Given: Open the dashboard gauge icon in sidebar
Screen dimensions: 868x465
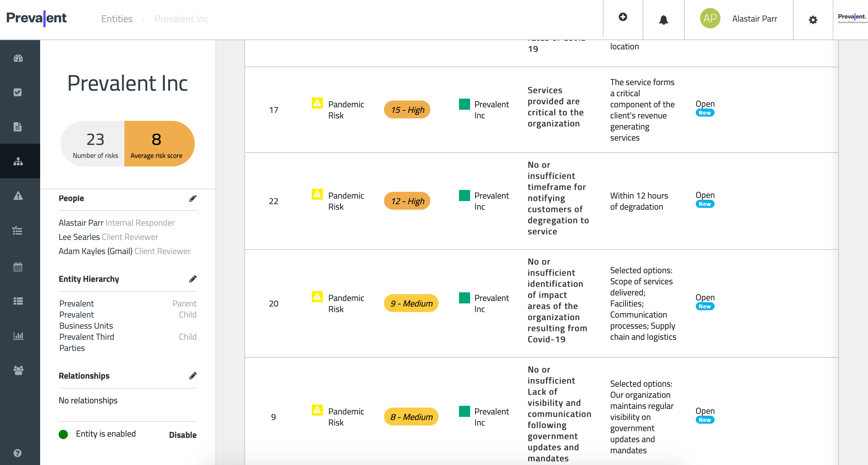Looking at the screenshot, I should point(18,58).
